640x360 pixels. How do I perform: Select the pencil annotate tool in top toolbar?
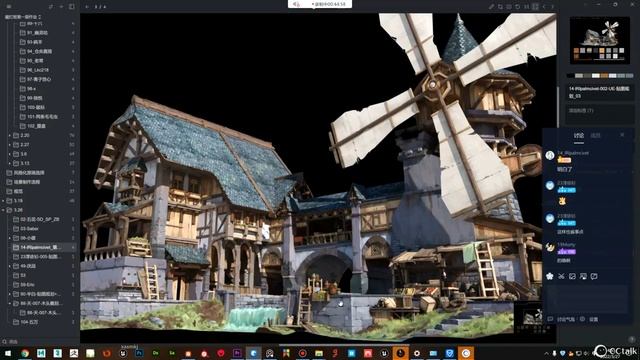click(491, 7)
